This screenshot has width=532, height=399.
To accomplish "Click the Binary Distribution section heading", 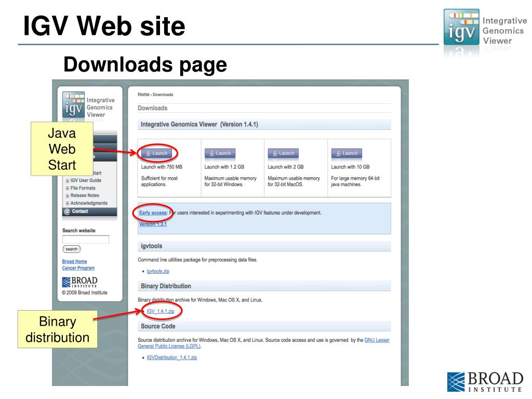I will click(x=166, y=286).
